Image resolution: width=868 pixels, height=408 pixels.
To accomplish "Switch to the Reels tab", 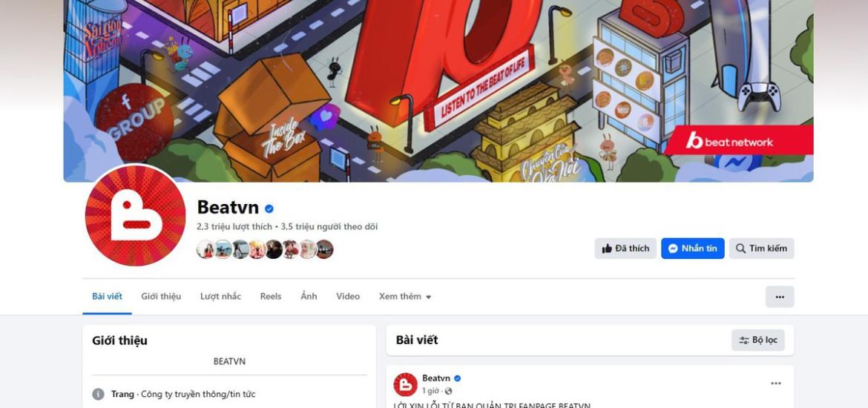I will [x=271, y=297].
